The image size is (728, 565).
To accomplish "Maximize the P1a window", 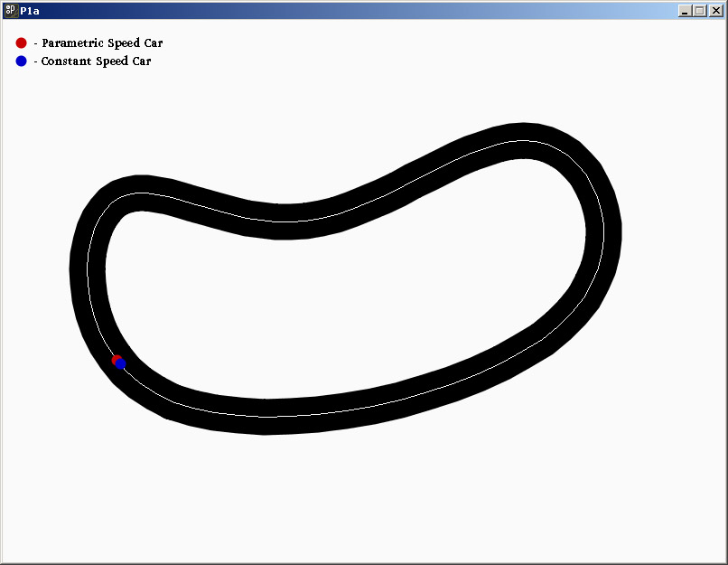I will [x=700, y=11].
